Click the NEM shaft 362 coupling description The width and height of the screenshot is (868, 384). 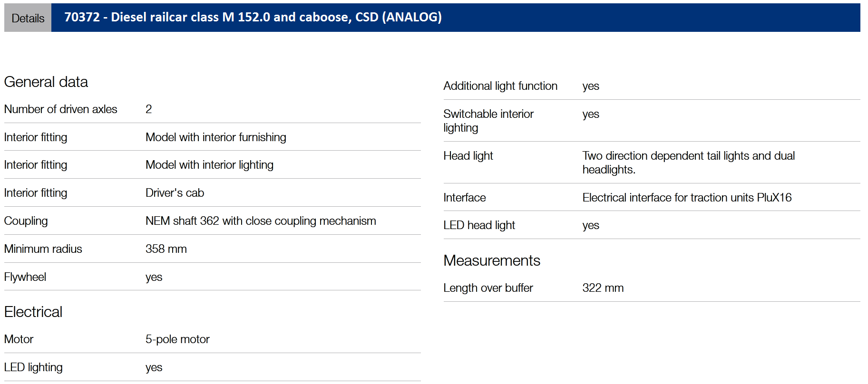[260, 221]
